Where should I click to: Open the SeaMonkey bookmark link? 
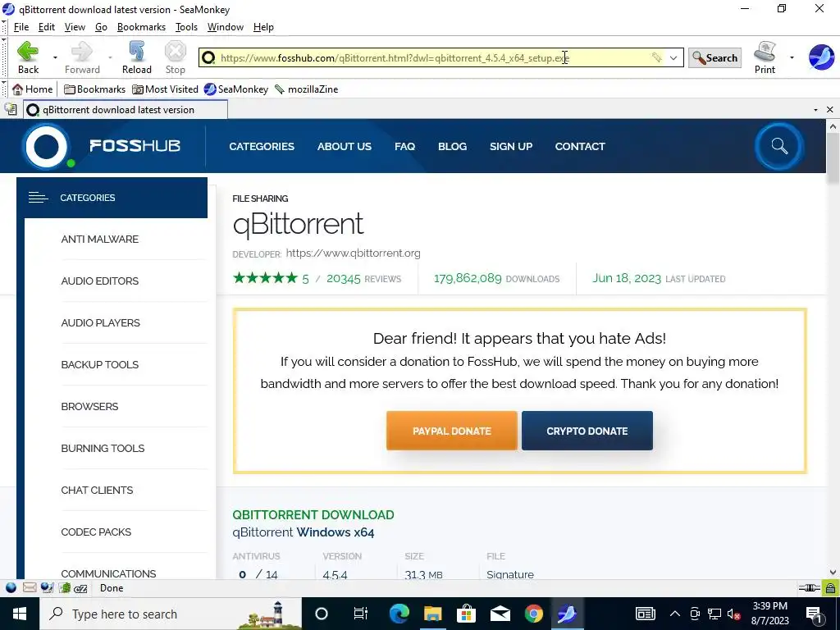[x=236, y=89]
